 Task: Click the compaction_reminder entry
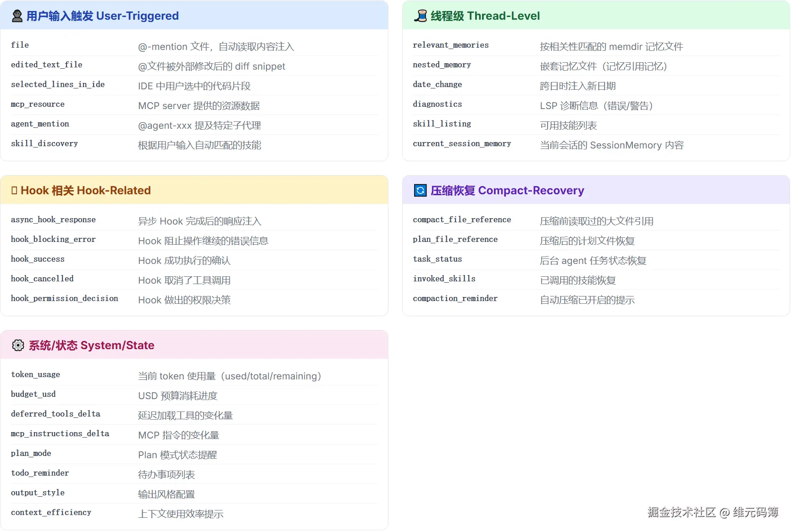point(455,299)
